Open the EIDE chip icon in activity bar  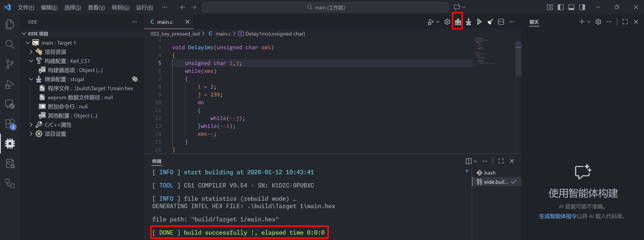(10, 144)
